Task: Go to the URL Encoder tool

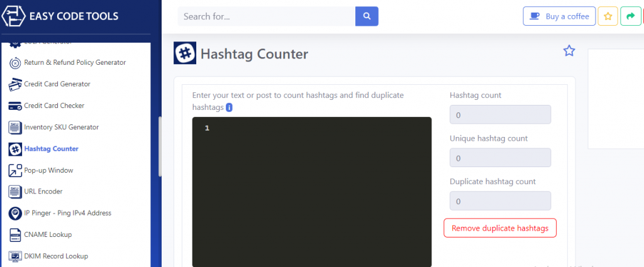Action: click(43, 192)
